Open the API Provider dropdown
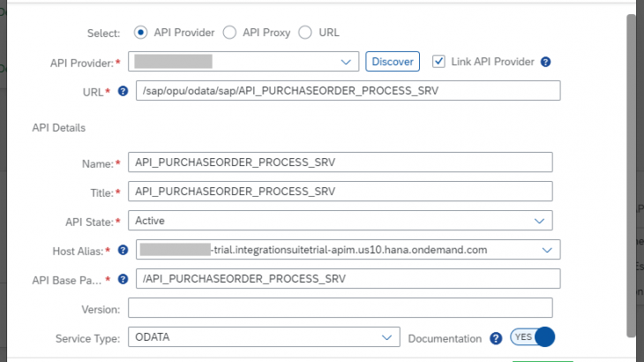The height and width of the screenshot is (362, 644). pyautogui.click(x=345, y=62)
